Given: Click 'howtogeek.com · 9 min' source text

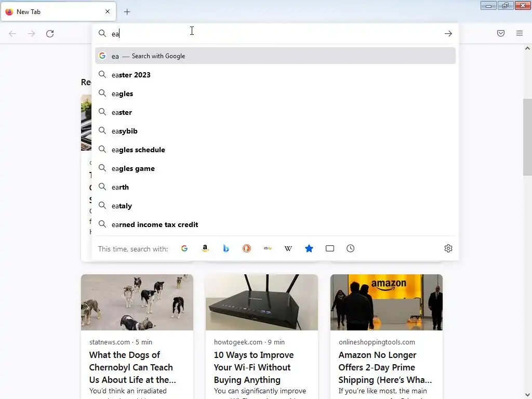Looking at the screenshot, I should [249, 342].
